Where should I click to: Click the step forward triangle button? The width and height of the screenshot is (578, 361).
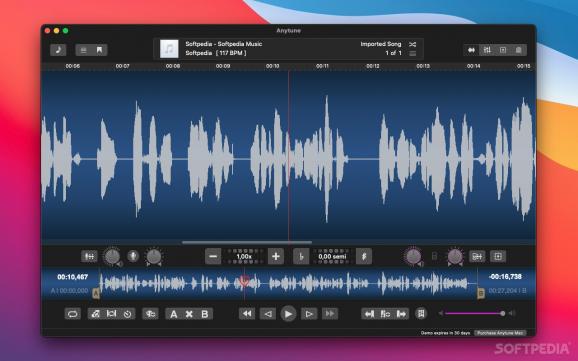tap(309, 314)
